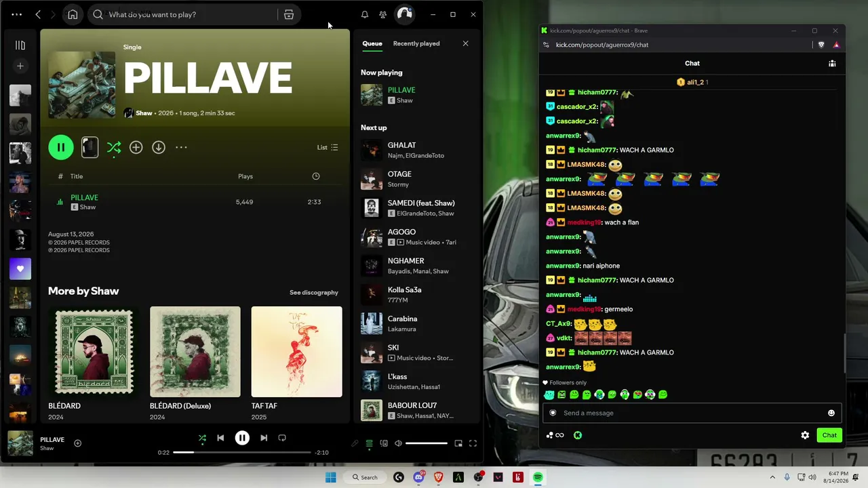Open Windows Start menu
Image resolution: width=868 pixels, height=488 pixels.
click(x=330, y=477)
